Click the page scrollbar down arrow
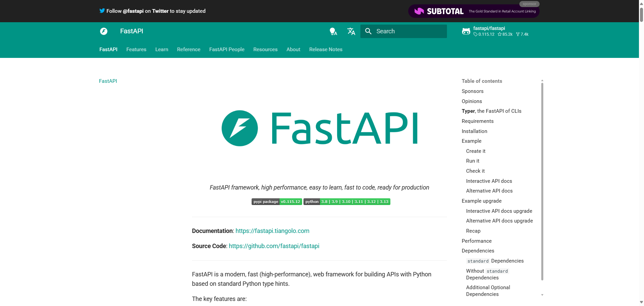644x306 pixels. click(641, 302)
